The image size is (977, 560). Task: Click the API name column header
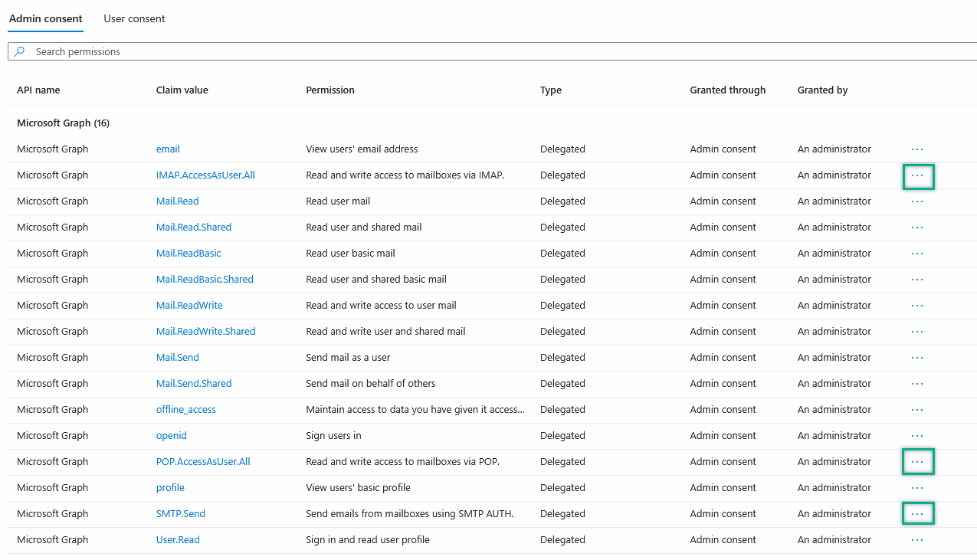[38, 90]
